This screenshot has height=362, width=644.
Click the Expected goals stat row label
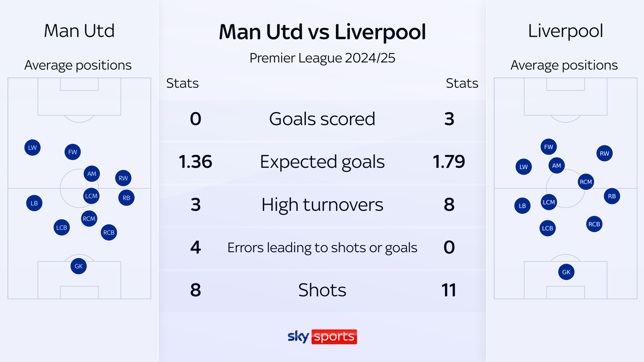coord(322,162)
